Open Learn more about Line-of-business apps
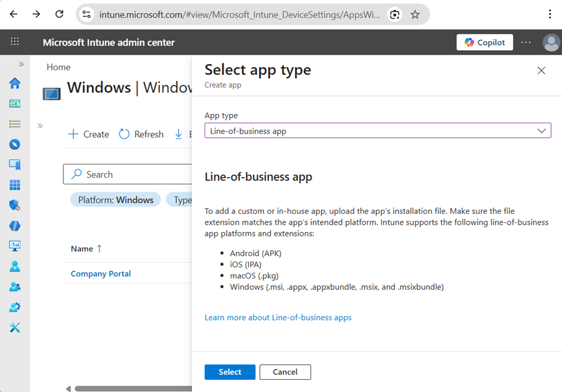This screenshot has width=562, height=392. click(278, 317)
